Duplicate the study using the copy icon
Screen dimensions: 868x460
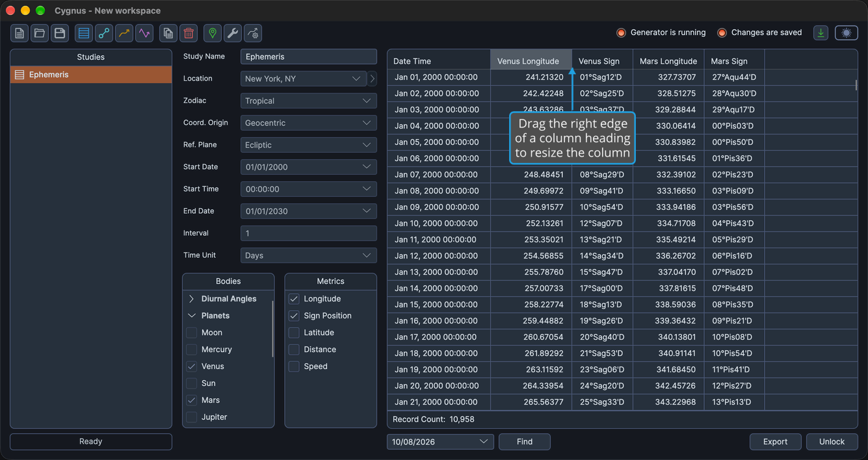(168, 33)
